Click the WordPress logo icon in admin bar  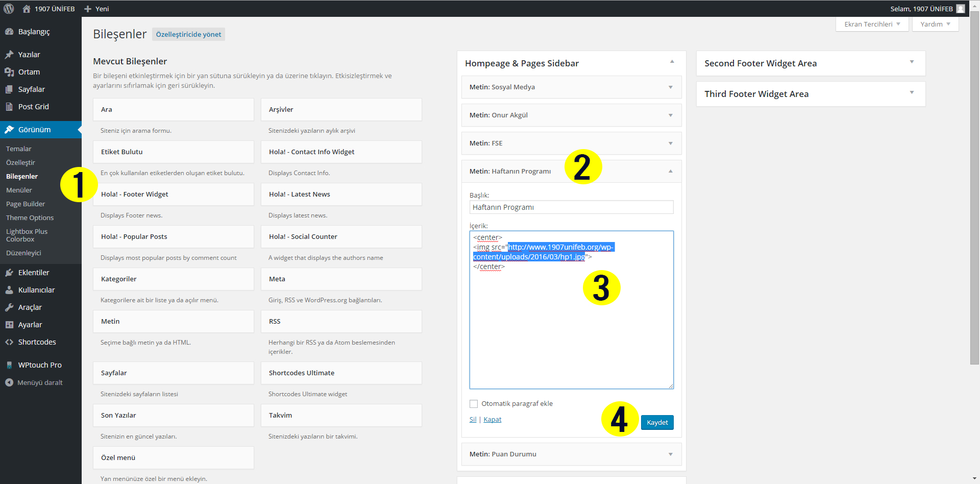(9, 9)
